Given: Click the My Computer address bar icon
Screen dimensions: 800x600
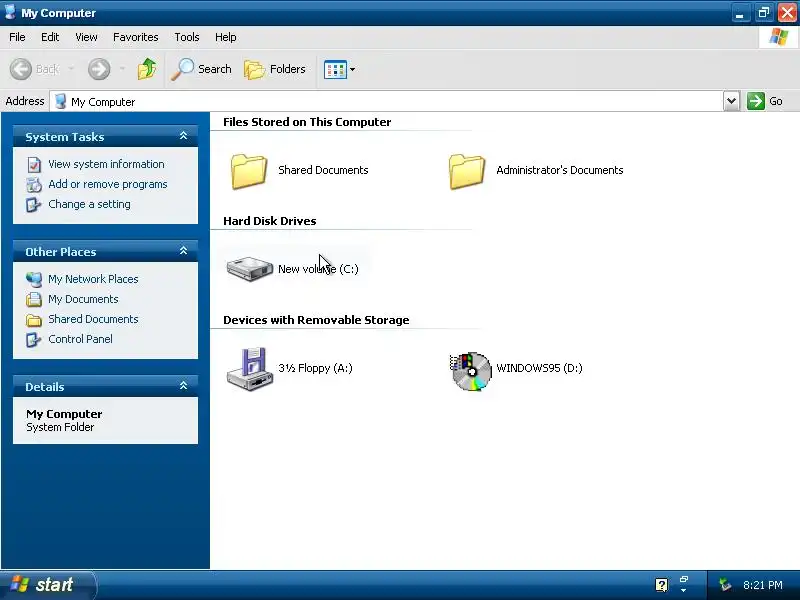Looking at the screenshot, I should click(60, 101).
